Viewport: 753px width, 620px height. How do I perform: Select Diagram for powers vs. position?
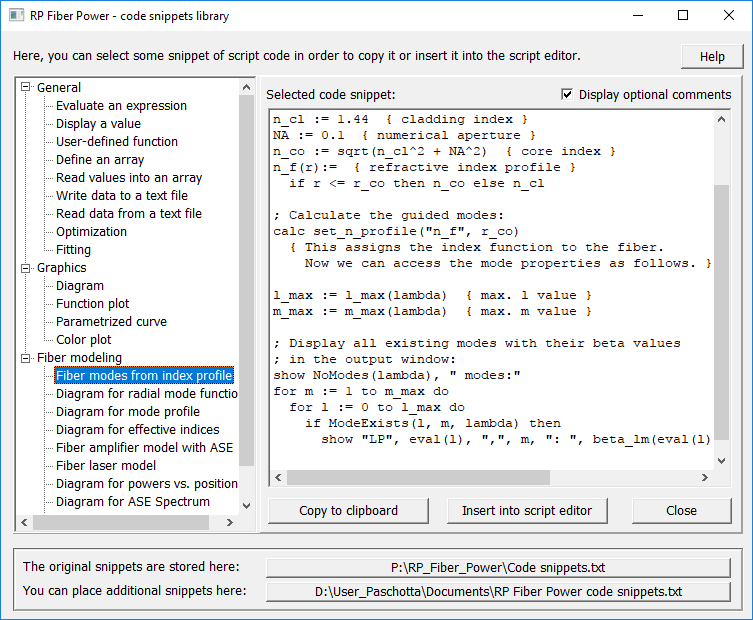point(146,484)
